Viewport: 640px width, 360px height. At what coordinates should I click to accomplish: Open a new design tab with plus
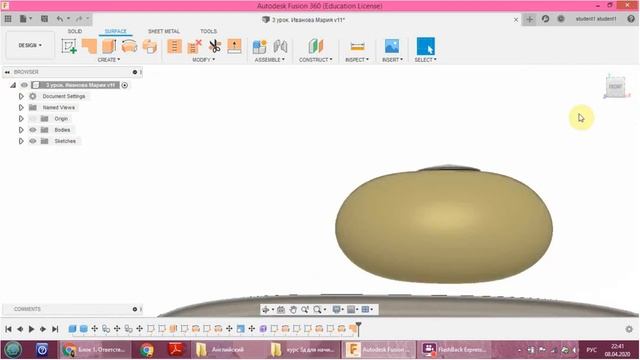pyautogui.click(x=529, y=19)
